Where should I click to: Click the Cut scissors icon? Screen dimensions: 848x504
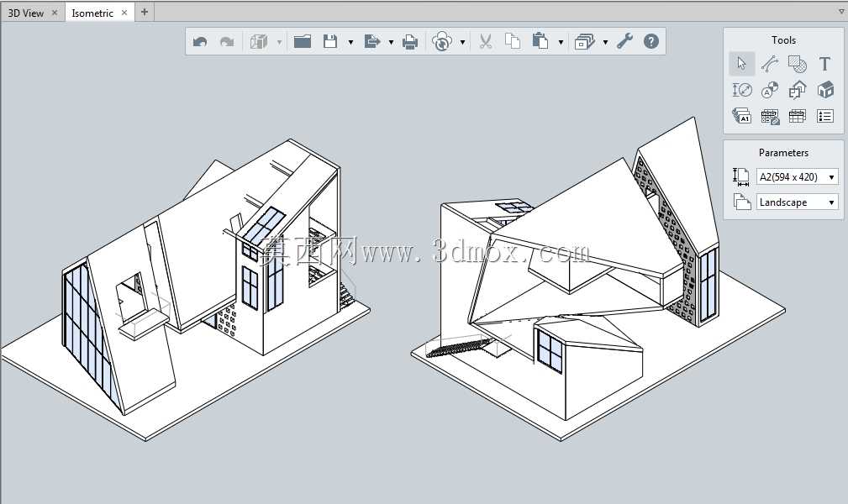(486, 41)
